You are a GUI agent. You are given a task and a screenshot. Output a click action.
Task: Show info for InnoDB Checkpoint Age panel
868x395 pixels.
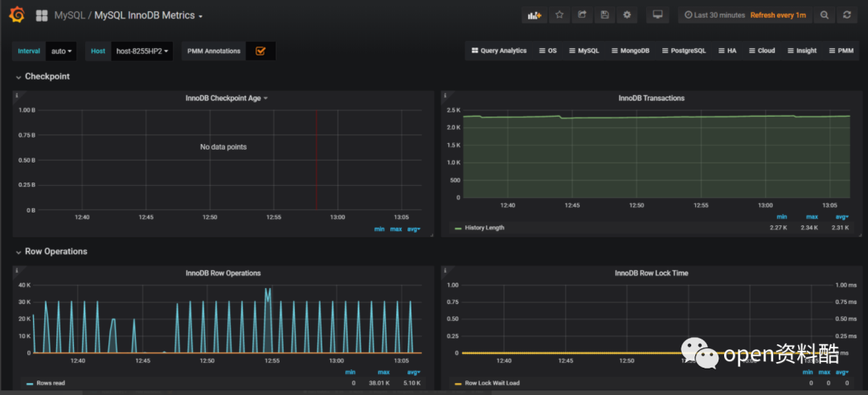[16, 95]
